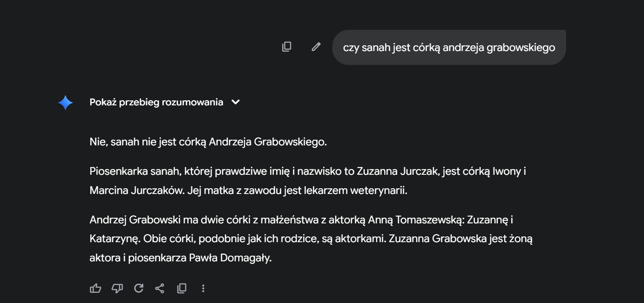Viewport: 644px width, 303px height.
Task: Regenerate the response
Action: click(139, 288)
